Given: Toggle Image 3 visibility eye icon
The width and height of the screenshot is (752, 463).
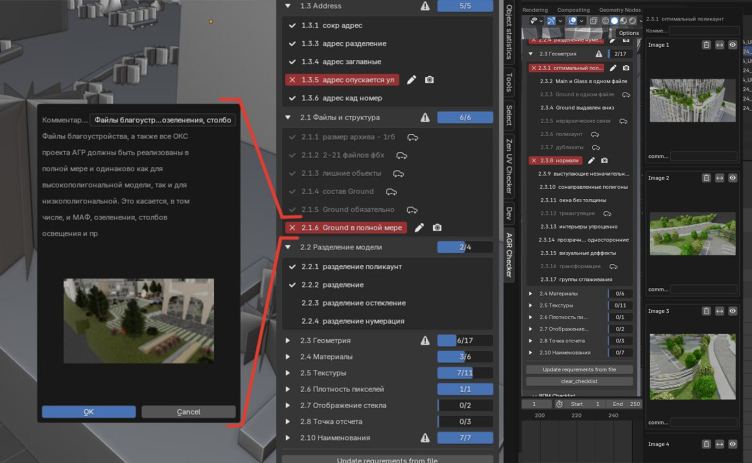Looking at the screenshot, I should [x=733, y=311].
